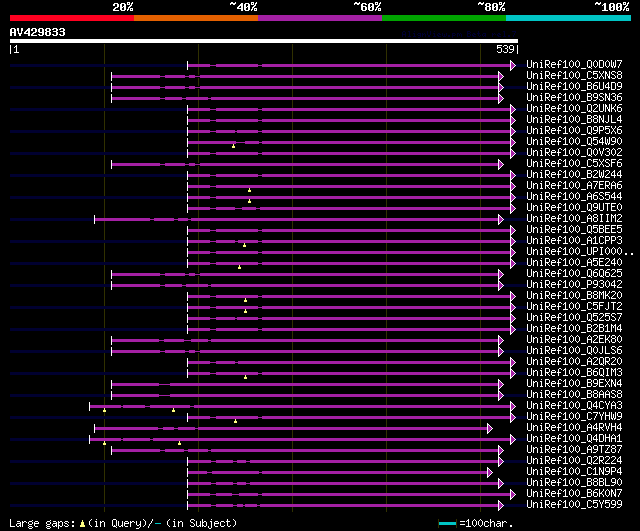The width and height of the screenshot is (640, 531).
Task: Open hit UniRef100_C5XNS8
Action: point(574,76)
